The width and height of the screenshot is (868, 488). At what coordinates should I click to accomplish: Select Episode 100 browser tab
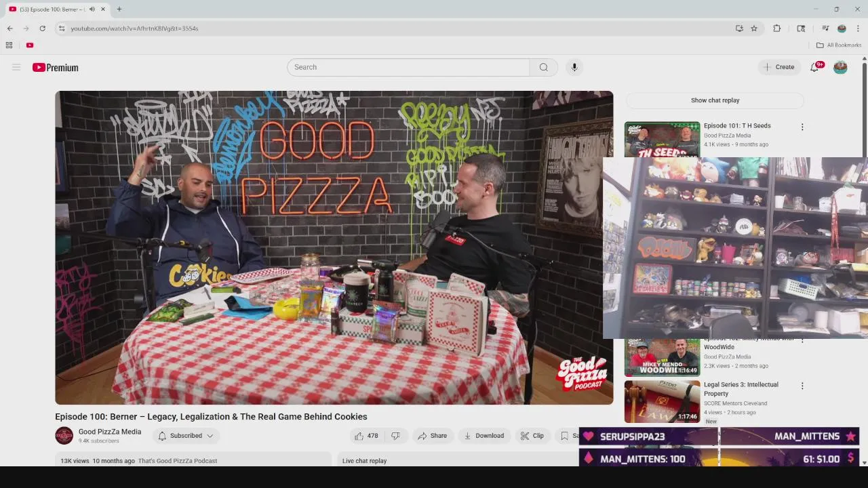pos(56,9)
